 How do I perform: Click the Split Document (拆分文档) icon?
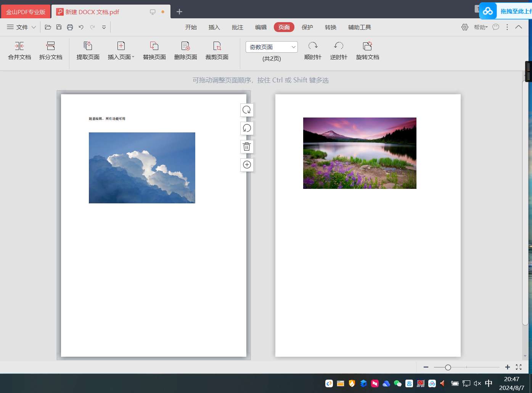pyautogui.click(x=50, y=46)
